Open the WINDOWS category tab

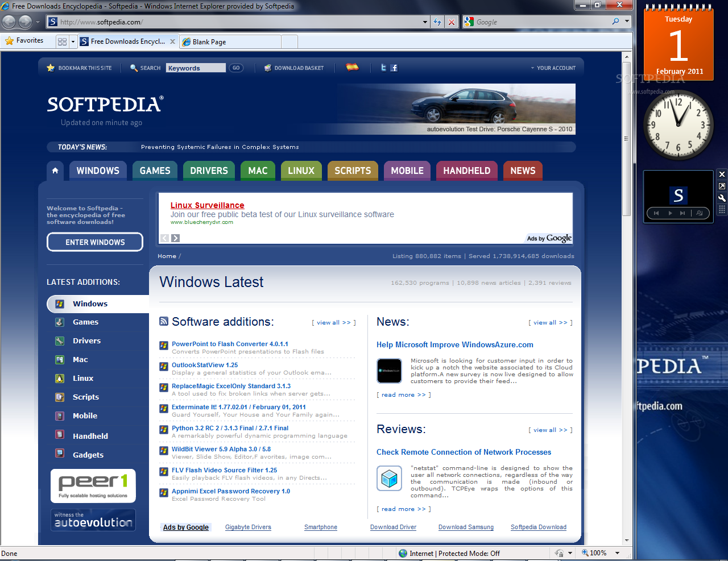tap(98, 171)
